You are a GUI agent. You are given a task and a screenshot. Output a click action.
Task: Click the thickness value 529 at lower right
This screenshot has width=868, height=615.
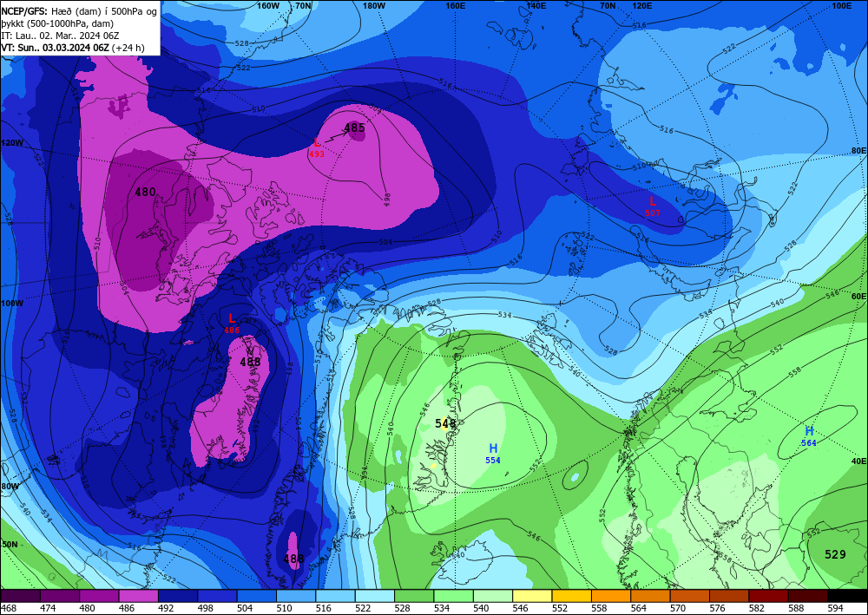click(x=835, y=554)
